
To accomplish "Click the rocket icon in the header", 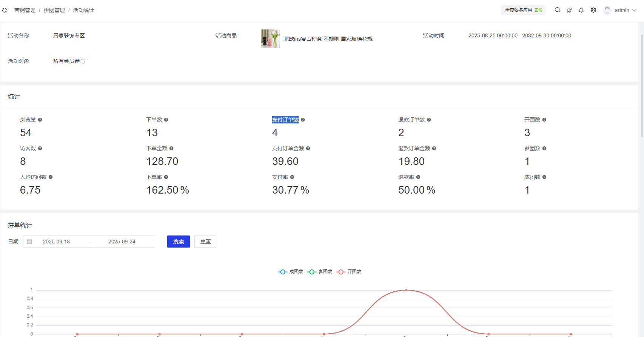I will [569, 10].
